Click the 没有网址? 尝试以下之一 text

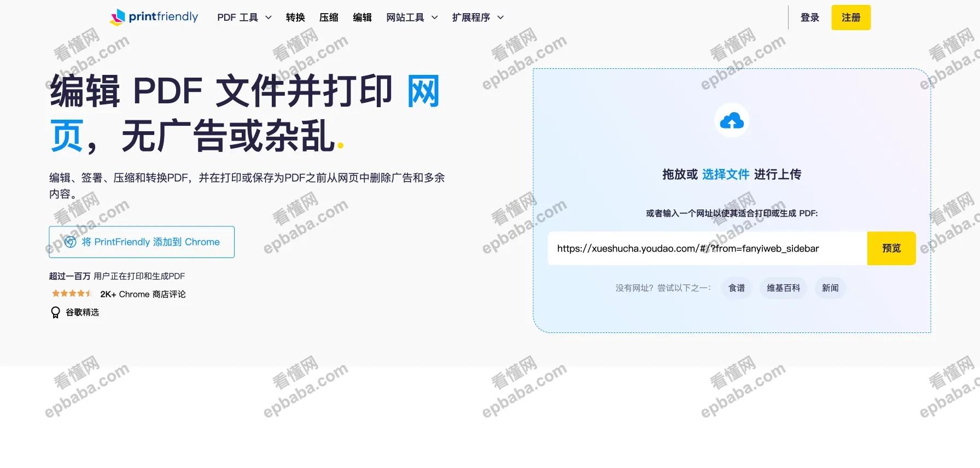[x=663, y=288]
